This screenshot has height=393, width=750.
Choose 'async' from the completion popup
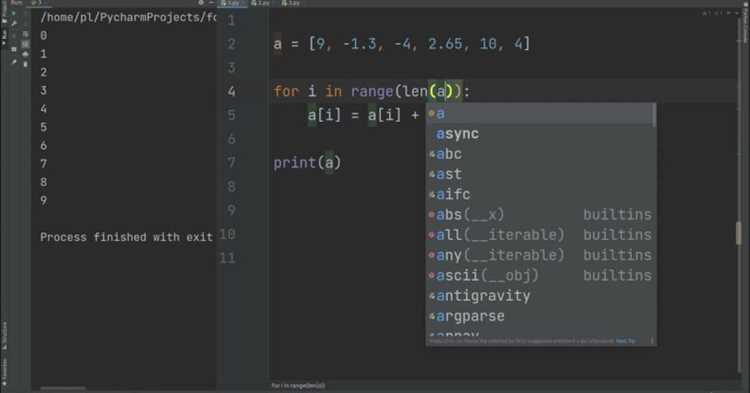[x=539, y=134]
